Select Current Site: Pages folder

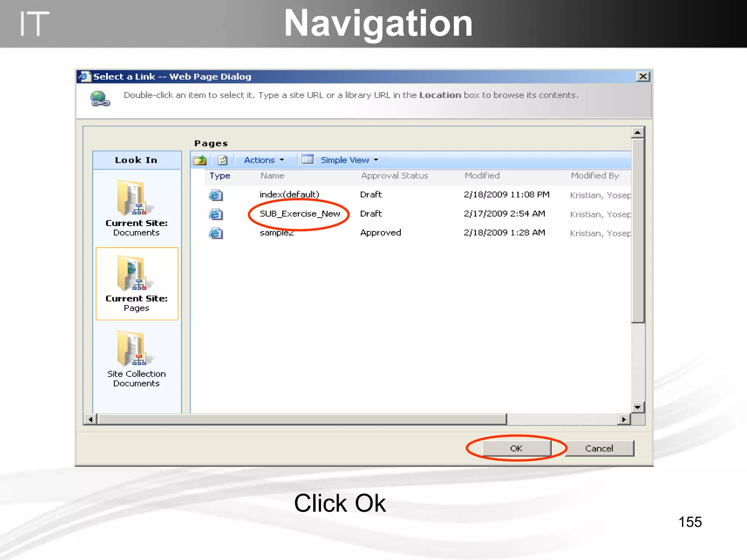[137, 284]
